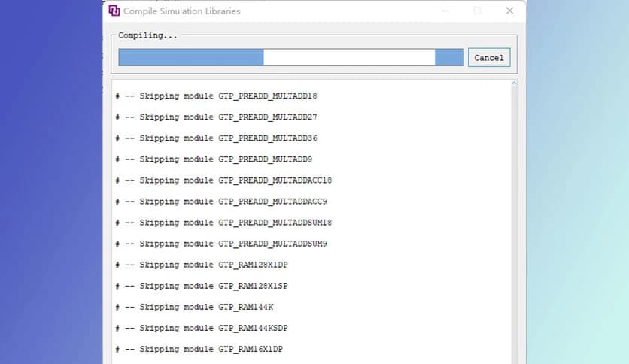Close the Compile Simulation Libraries window
This screenshot has height=364, width=629.
coord(509,11)
